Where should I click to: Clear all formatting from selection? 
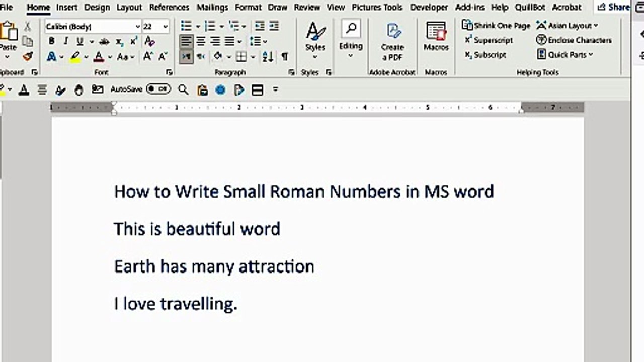pos(149,41)
